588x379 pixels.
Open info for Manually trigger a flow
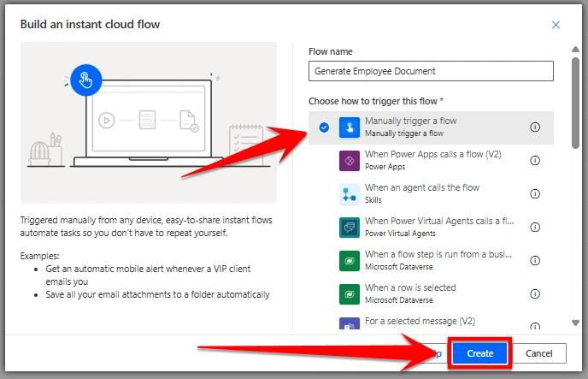point(535,127)
